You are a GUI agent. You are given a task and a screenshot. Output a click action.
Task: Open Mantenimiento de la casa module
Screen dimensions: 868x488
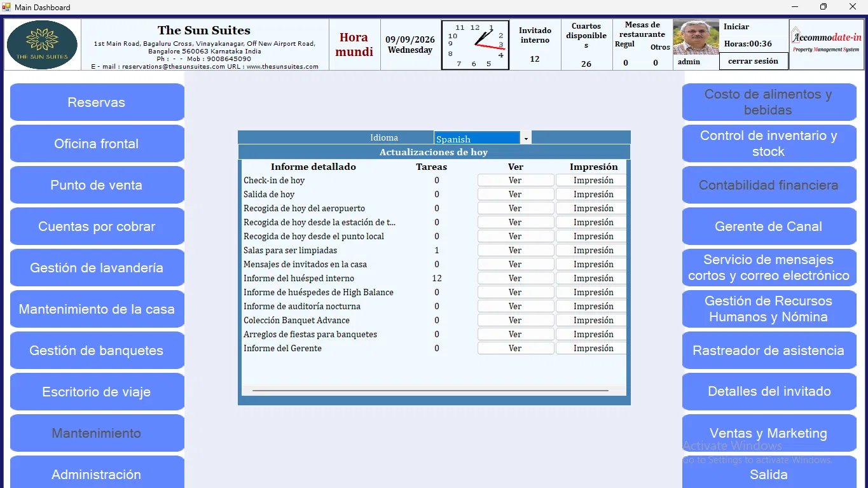coord(97,309)
